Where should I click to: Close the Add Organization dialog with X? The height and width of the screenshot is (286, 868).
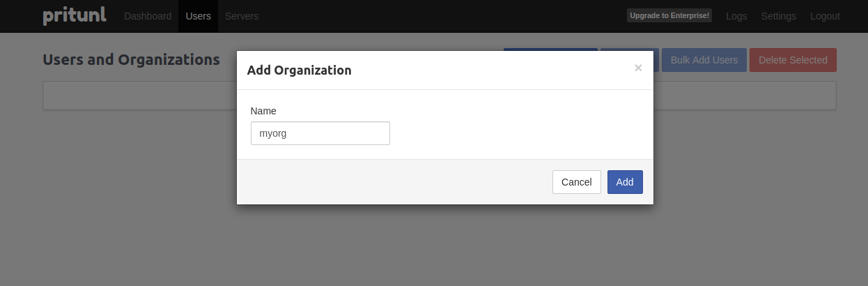[638, 68]
